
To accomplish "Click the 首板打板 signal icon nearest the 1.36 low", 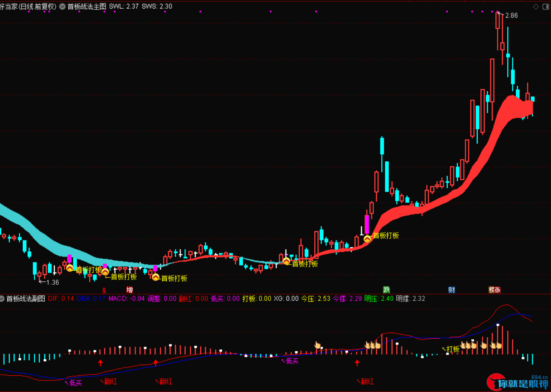I will pyautogui.click(x=70, y=268).
